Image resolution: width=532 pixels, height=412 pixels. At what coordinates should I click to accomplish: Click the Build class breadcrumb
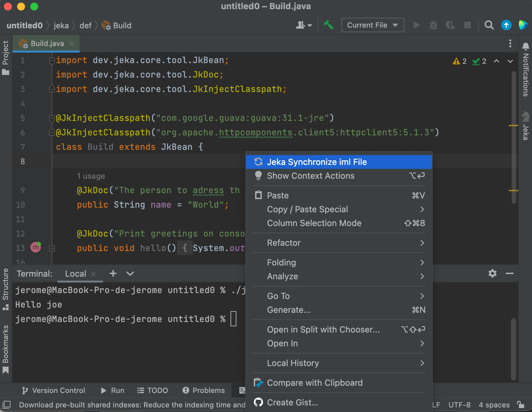point(116,25)
